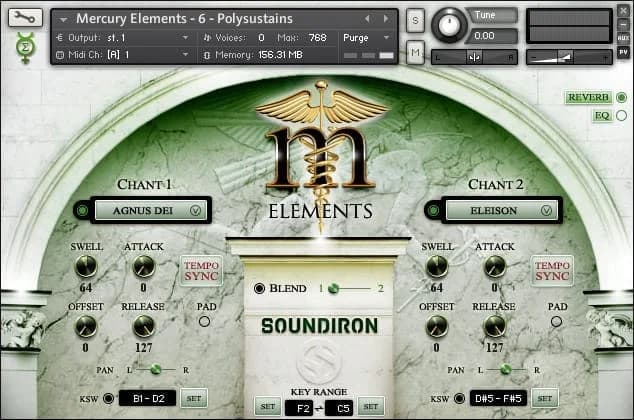Adjust the Tune knob
Image resolution: width=634 pixels, height=420 pixels.
click(x=449, y=25)
